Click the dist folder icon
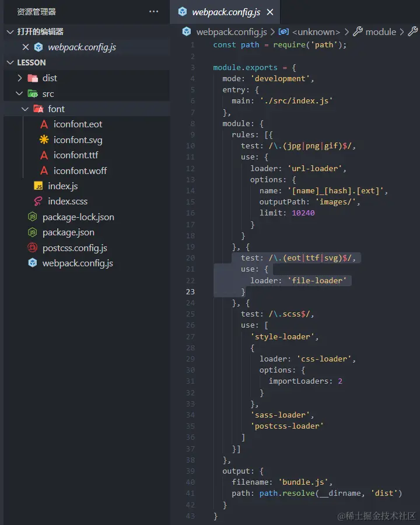The image size is (420, 525). [x=33, y=78]
